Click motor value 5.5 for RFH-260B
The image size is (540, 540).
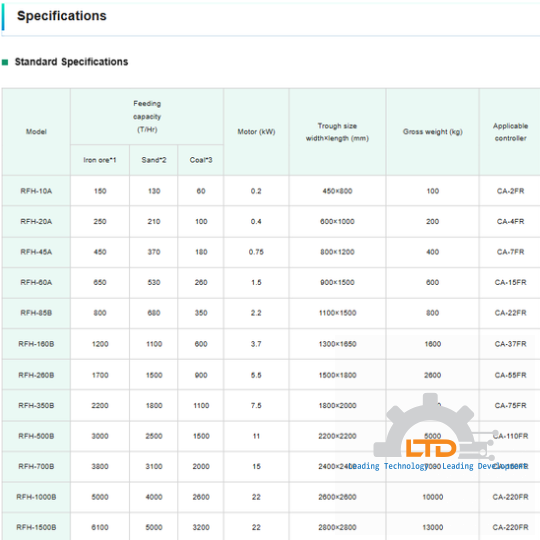(x=256, y=375)
